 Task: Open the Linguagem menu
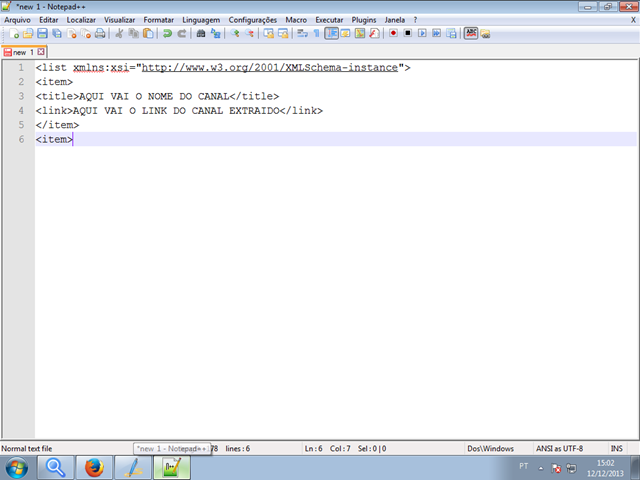[x=201, y=20]
